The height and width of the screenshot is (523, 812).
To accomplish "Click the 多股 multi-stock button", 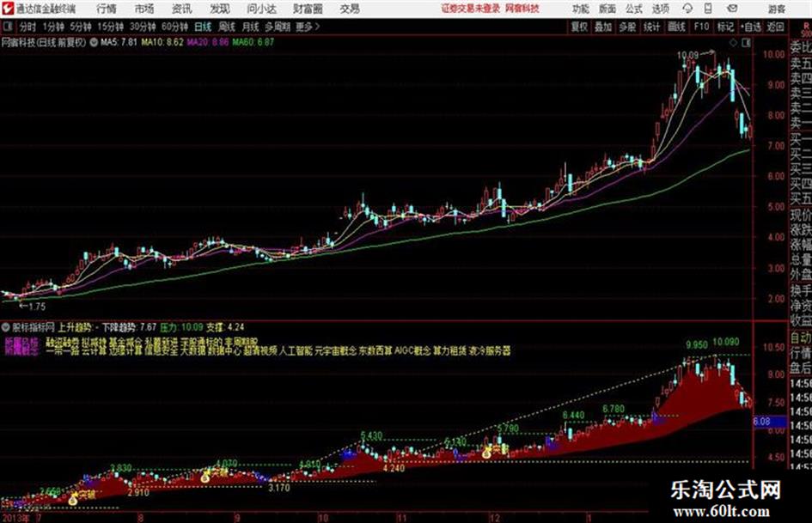I will click(627, 27).
